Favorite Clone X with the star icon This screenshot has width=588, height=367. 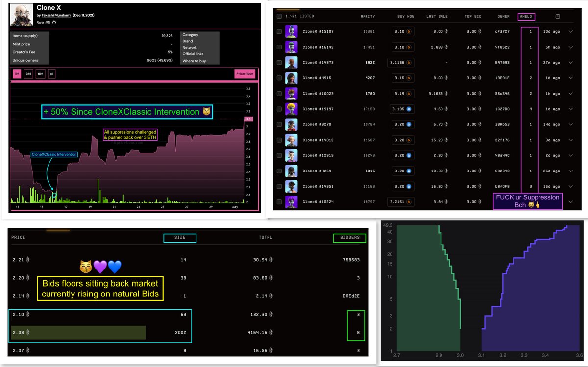click(x=54, y=23)
